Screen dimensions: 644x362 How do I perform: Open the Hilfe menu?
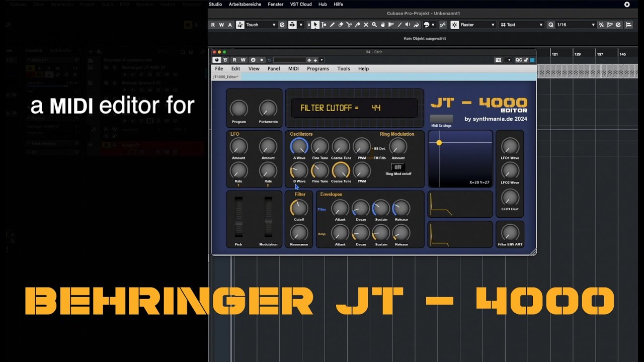pos(339,4)
